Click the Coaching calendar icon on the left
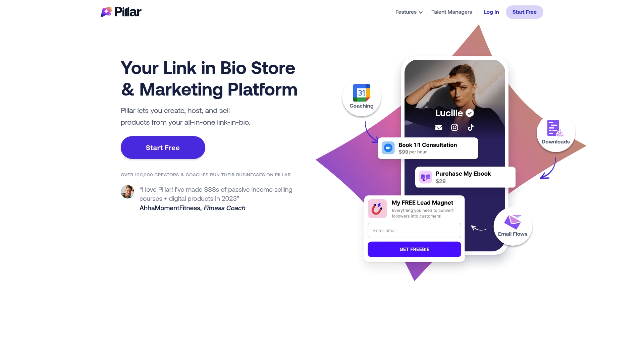This screenshot has height=362, width=644. coord(361,96)
